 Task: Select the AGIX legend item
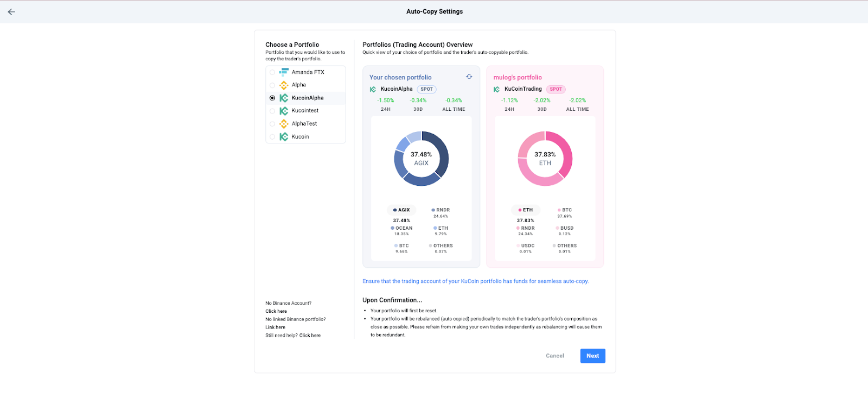click(402, 210)
